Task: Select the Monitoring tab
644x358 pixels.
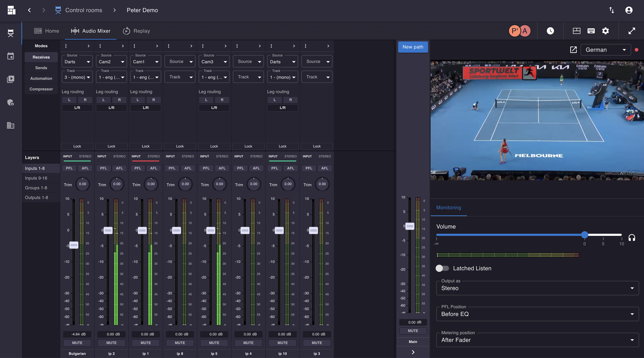Action: point(449,208)
